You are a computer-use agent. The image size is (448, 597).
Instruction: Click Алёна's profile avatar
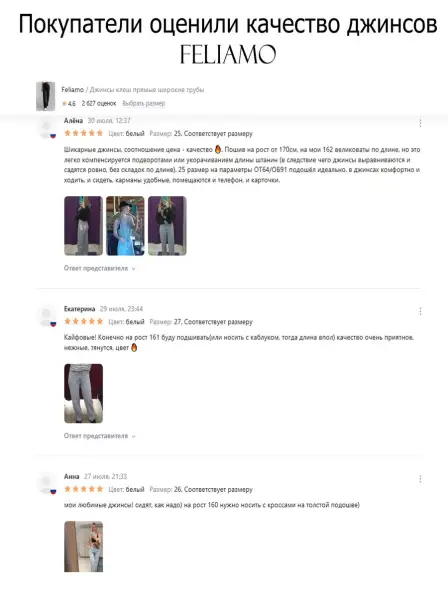[47, 128]
